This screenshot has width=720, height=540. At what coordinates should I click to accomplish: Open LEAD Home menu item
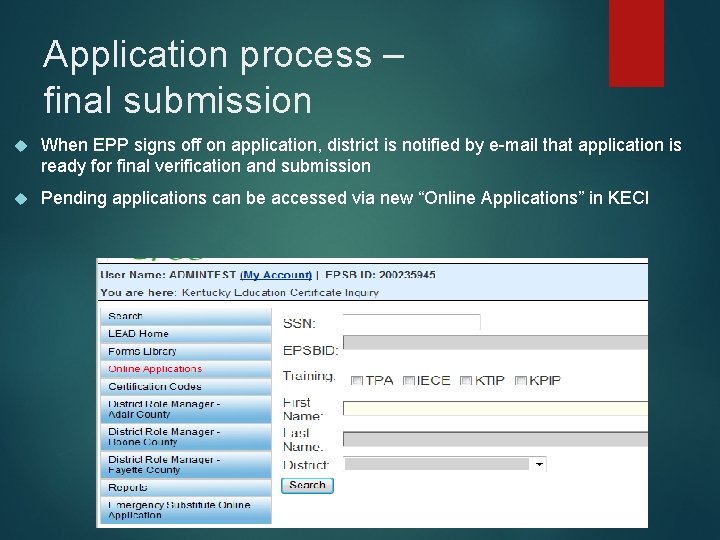(x=186, y=334)
